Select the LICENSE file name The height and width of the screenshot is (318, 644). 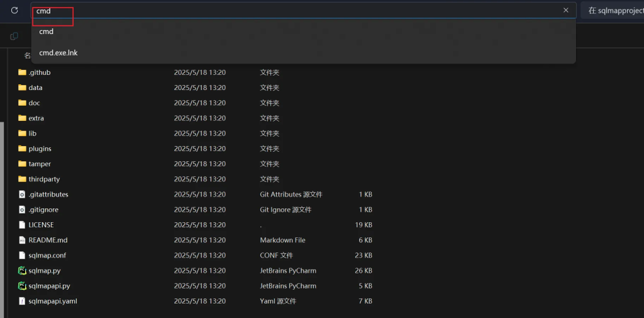tap(41, 225)
